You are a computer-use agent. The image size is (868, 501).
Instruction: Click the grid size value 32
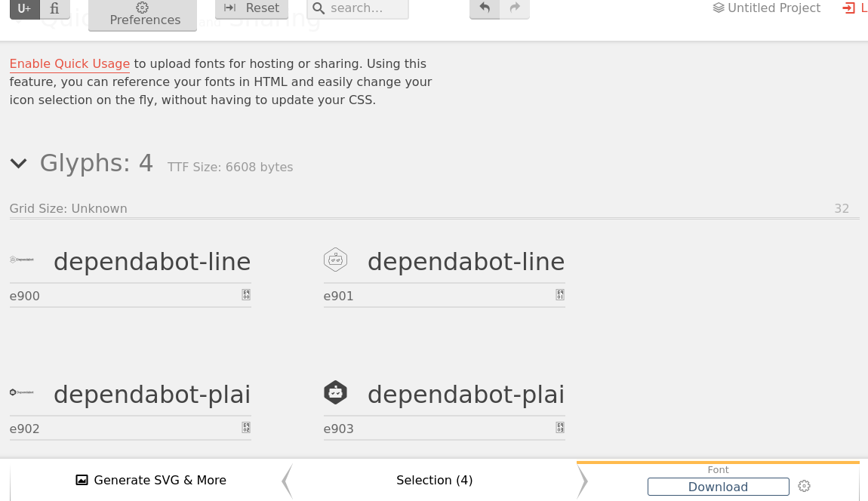842,209
